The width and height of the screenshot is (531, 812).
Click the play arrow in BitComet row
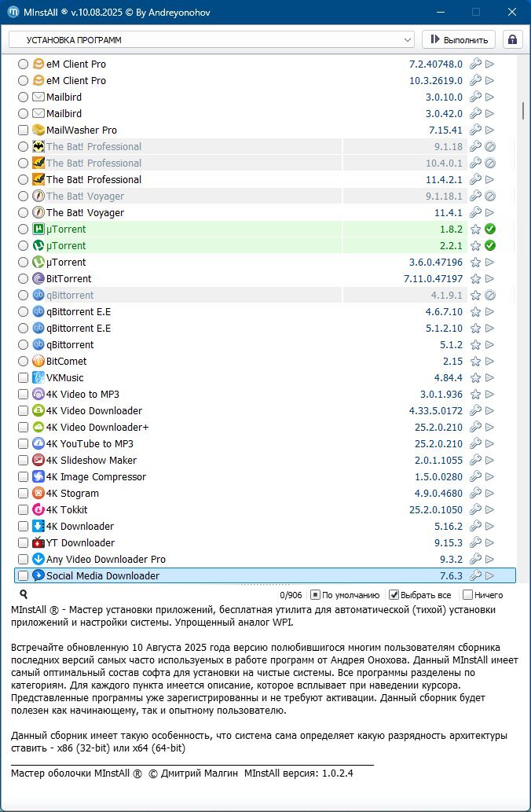490,362
